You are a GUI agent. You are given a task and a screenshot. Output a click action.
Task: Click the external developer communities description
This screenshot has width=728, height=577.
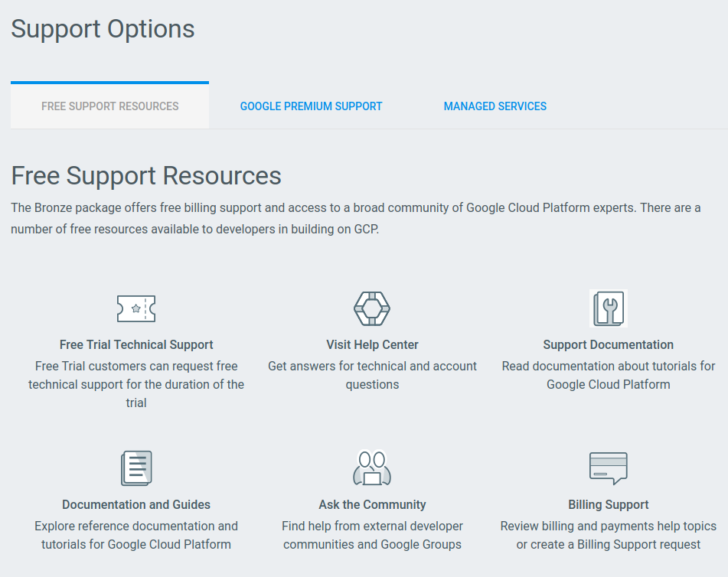coord(372,535)
